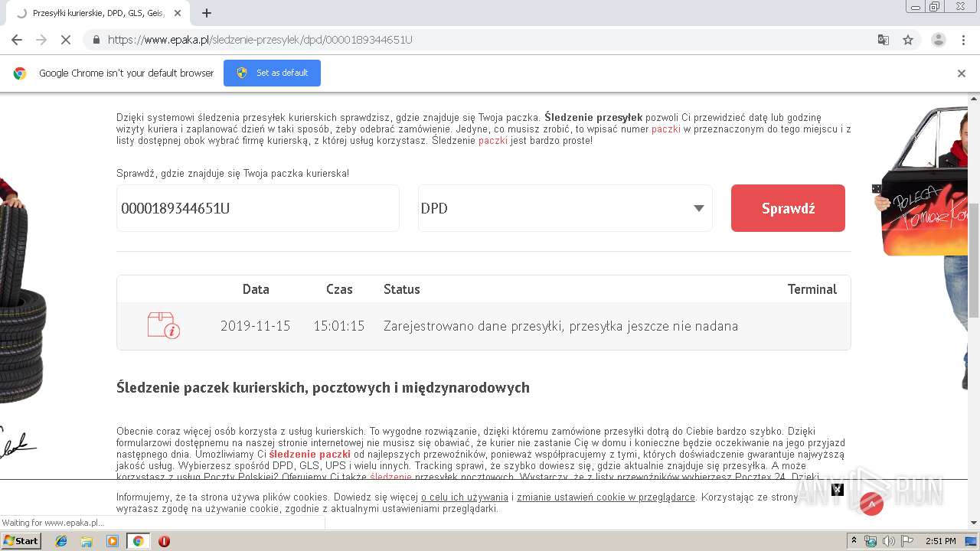
Task: Click the Śledzenie paczek kurierskich heading
Action: [x=323, y=388]
